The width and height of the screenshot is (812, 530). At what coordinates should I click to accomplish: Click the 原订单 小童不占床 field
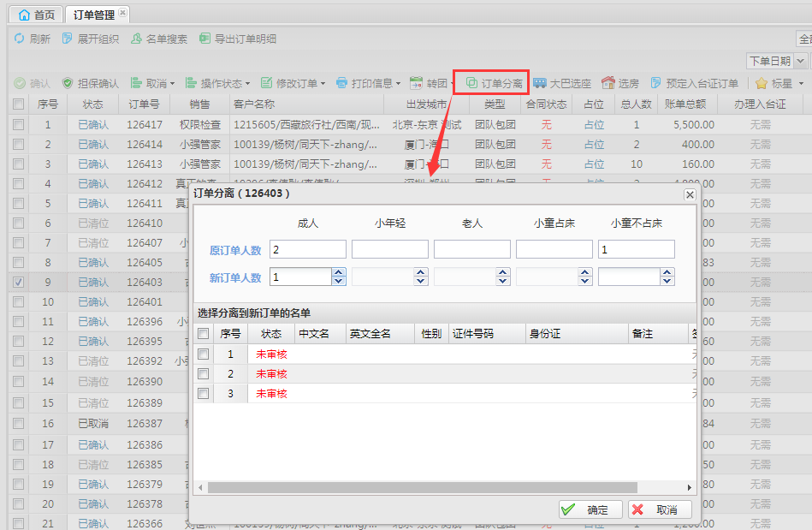(637, 249)
